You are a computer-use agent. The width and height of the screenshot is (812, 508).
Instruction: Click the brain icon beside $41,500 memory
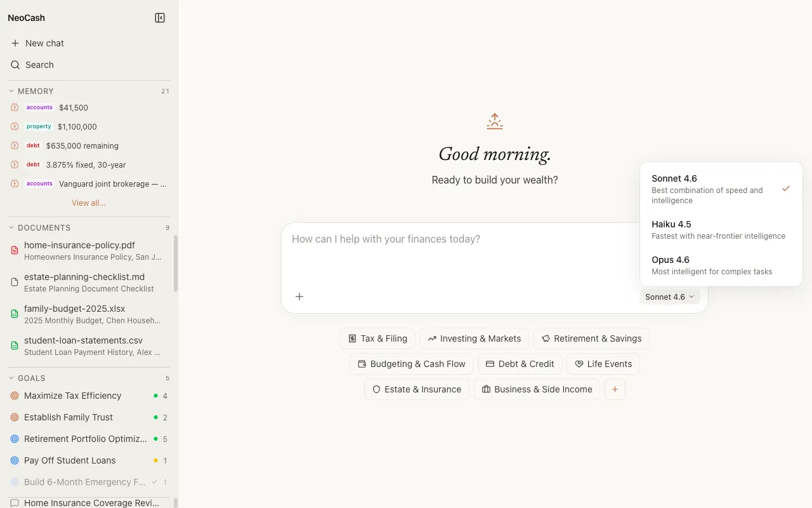[15, 107]
